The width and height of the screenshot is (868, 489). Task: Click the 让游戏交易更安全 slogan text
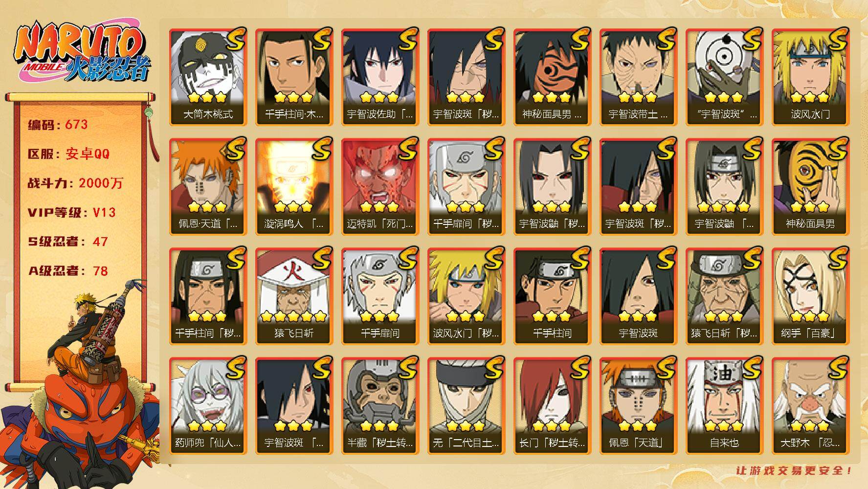pyautogui.click(x=794, y=470)
